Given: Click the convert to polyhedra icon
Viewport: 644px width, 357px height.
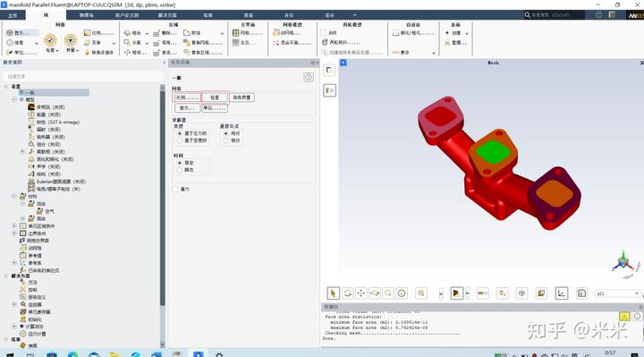Looking at the screenshot, I should pyautogui.click(x=87, y=53).
